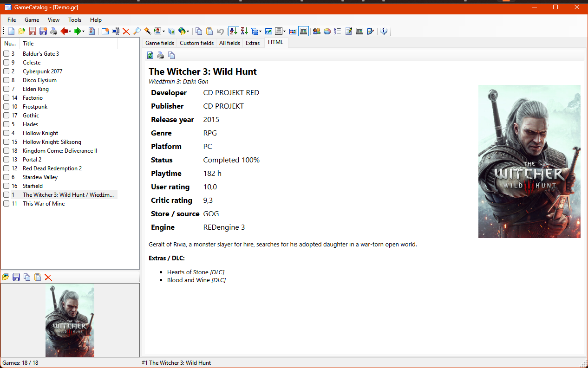
Task: Switch to the thumbnails grid view
Action: point(293,31)
